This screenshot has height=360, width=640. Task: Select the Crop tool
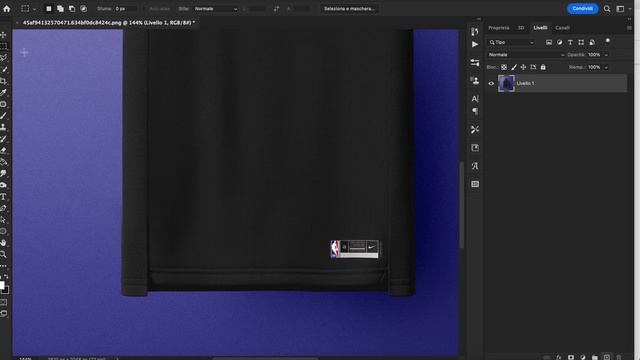(x=4, y=81)
